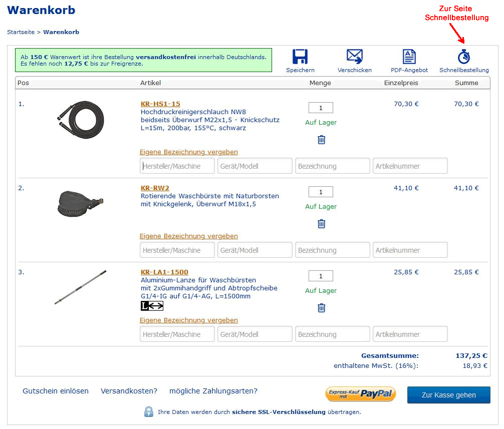Click the length arrow icon under KR-LA1-1500

152,306
